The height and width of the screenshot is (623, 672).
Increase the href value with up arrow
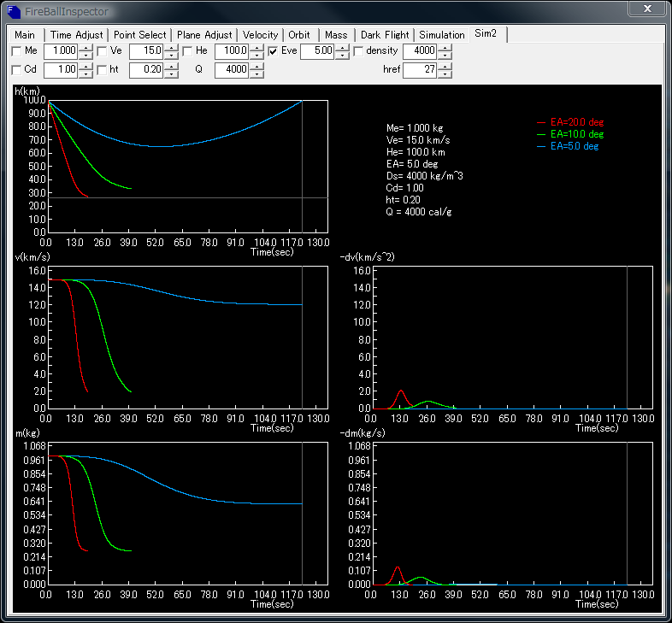pos(445,67)
